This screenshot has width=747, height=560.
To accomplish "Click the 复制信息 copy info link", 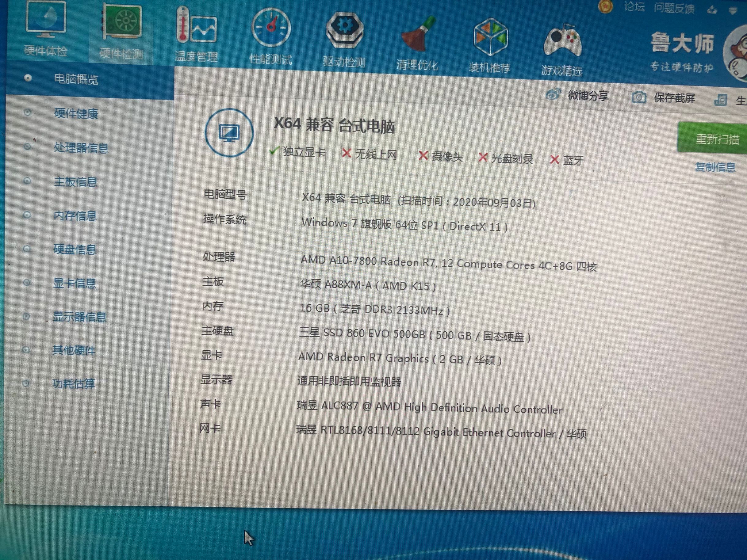I will (x=715, y=167).
